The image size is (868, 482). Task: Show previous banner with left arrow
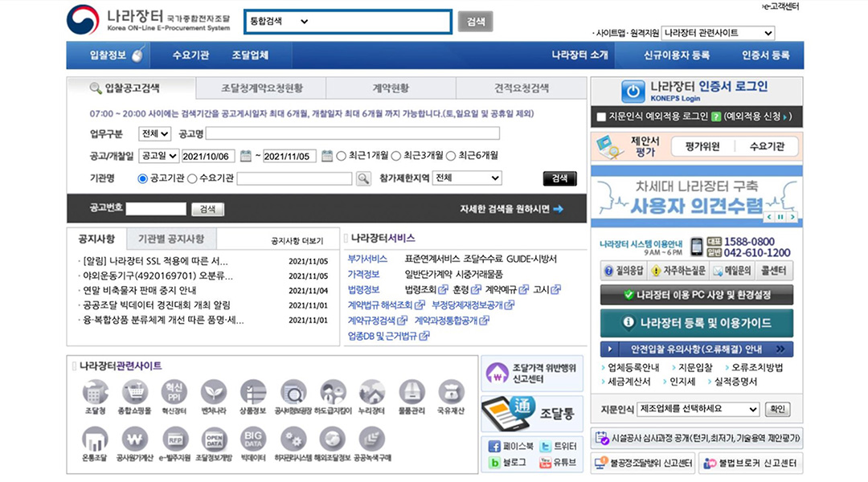(x=769, y=217)
